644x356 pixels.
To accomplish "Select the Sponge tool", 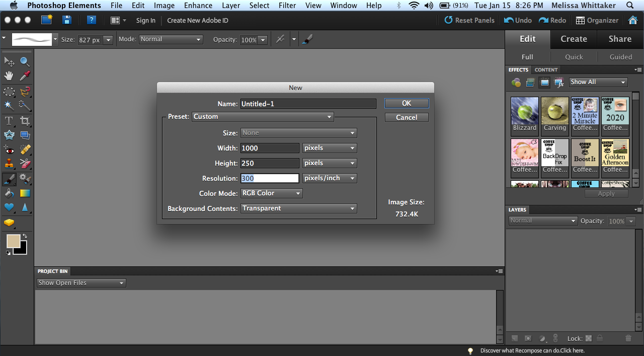I will click(x=9, y=223).
